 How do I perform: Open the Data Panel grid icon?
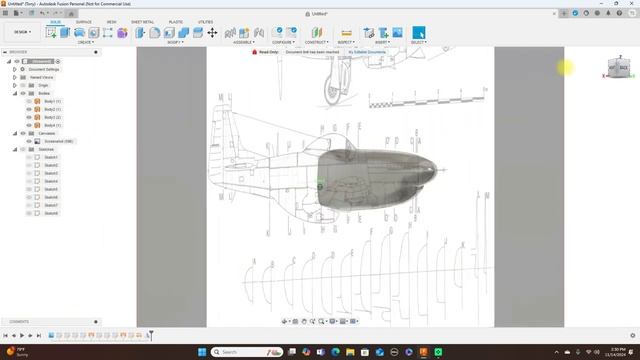coord(5,13)
